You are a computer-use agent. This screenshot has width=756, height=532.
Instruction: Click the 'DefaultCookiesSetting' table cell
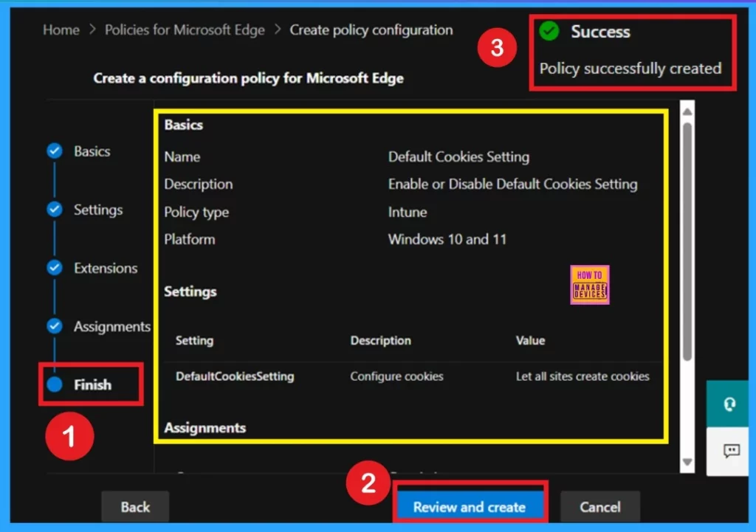point(235,376)
